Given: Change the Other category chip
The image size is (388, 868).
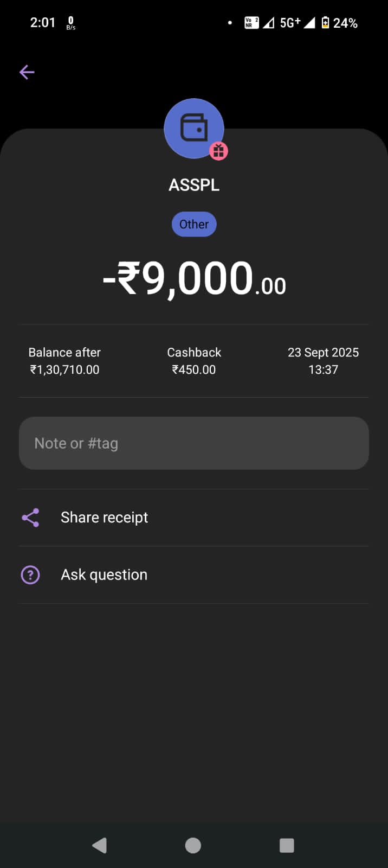Looking at the screenshot, I should pos(194,225).
